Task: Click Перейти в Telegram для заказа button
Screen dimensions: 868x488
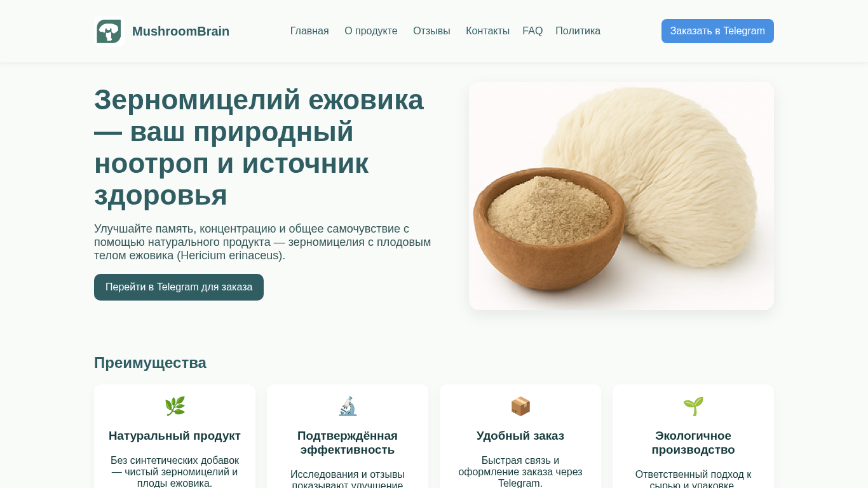Action: [179, 287]
